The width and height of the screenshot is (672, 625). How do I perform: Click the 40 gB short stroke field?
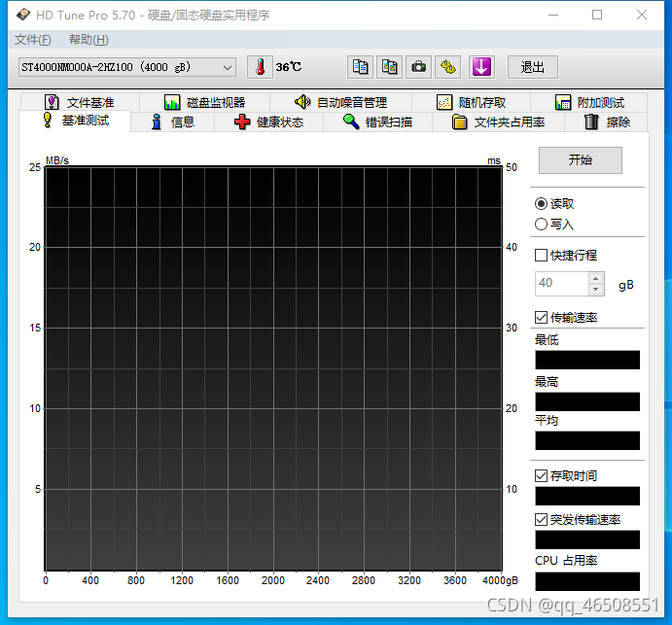pos(561,284)
